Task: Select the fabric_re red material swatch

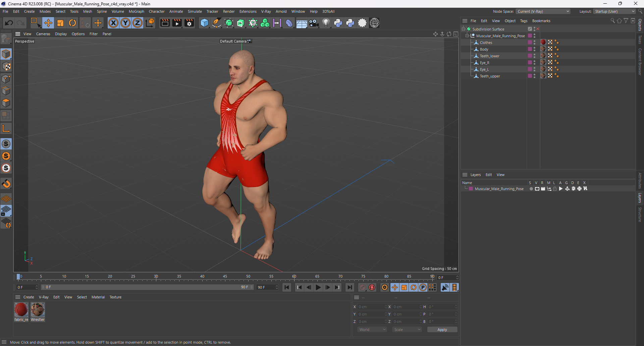Action: point(21,309)
